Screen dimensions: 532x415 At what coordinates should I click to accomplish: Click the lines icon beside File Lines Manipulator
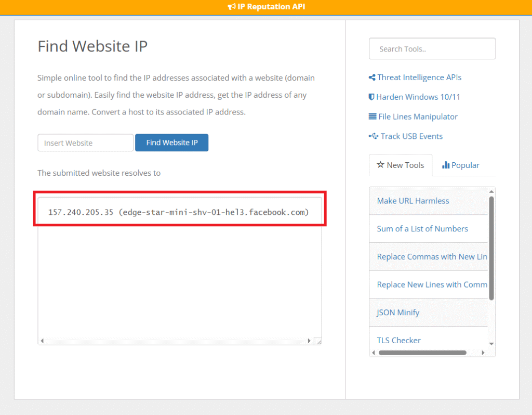(x=373, y=116)
